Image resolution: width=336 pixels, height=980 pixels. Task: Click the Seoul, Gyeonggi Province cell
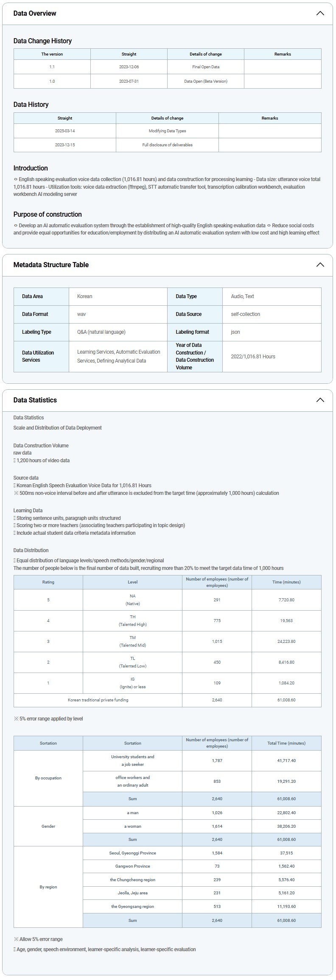tap(132, 853)
